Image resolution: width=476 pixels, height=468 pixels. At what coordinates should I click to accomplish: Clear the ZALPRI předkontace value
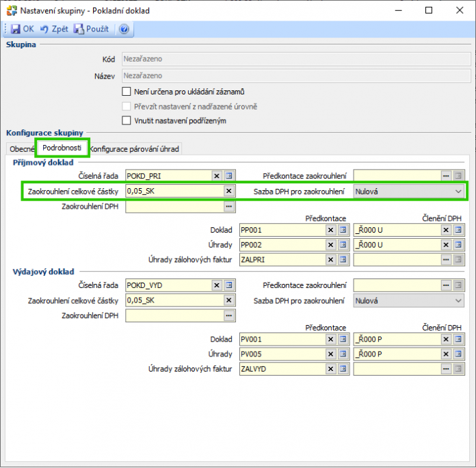(331, 260)
